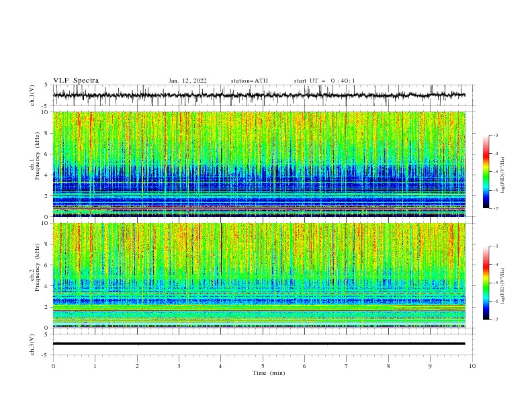
Task: Click the ch.2 "Frequency (kHz)" axis title
Action: pyautogui.click(x=37, y=267)
